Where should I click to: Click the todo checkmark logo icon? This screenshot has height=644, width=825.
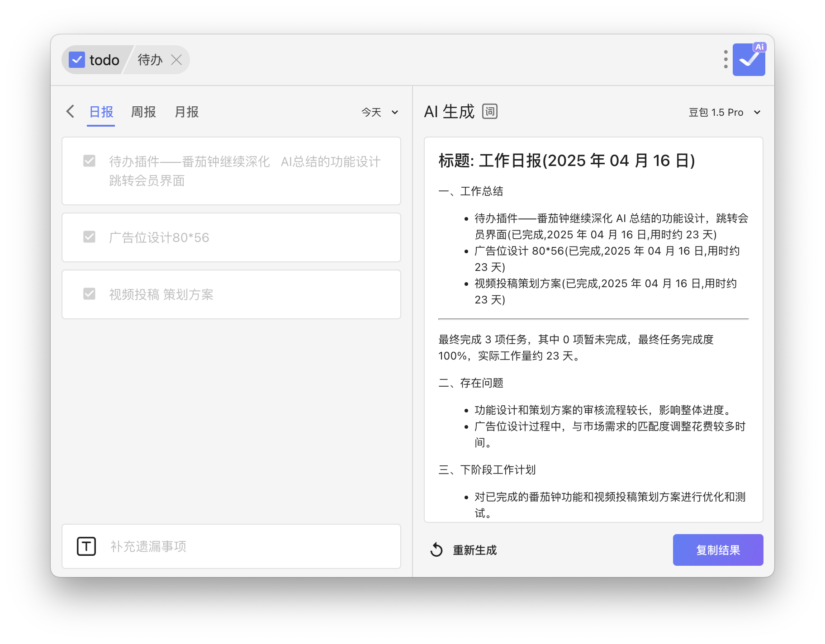77,60
